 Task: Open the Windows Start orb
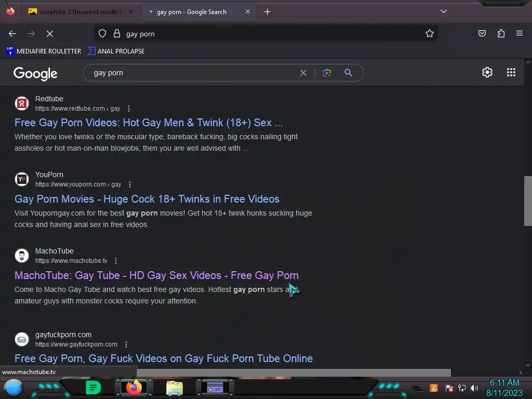(x=14, y=388)
